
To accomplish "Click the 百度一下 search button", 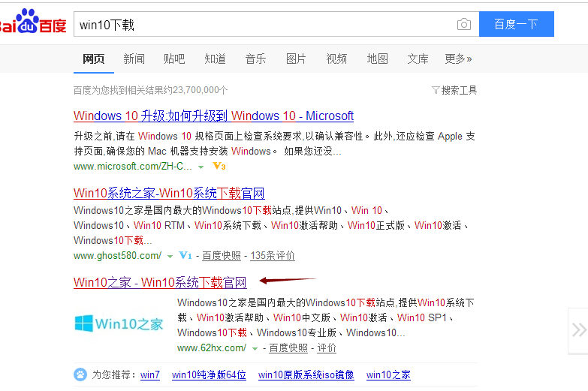I will tap(517, 24).
